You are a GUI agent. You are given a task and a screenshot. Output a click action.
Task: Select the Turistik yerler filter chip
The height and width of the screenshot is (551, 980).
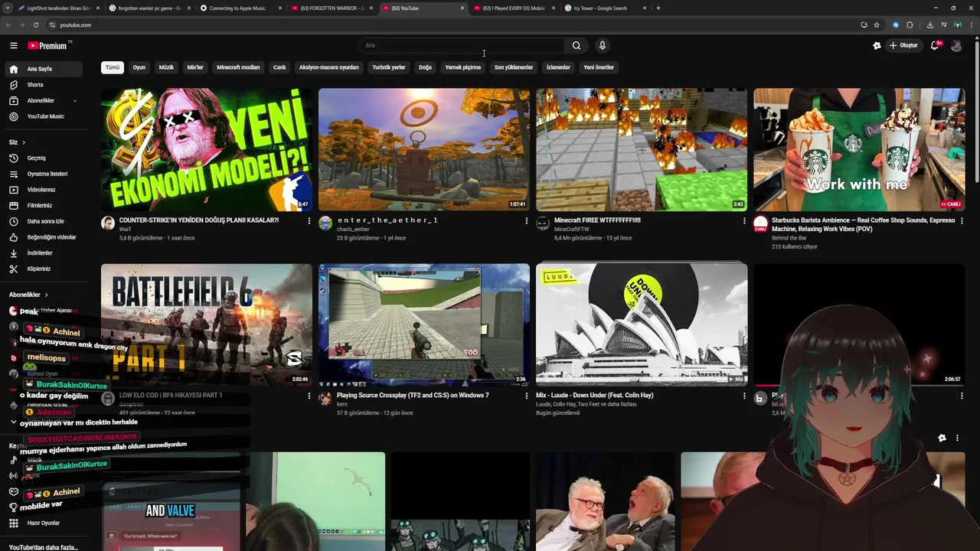coord(389,67)
